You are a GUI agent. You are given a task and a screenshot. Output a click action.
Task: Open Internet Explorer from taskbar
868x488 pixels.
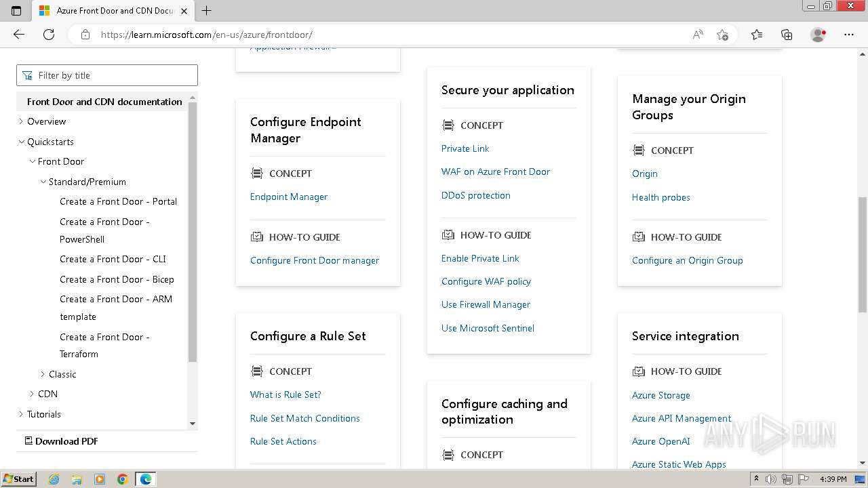pyautogui.click(x=54, y=479)
